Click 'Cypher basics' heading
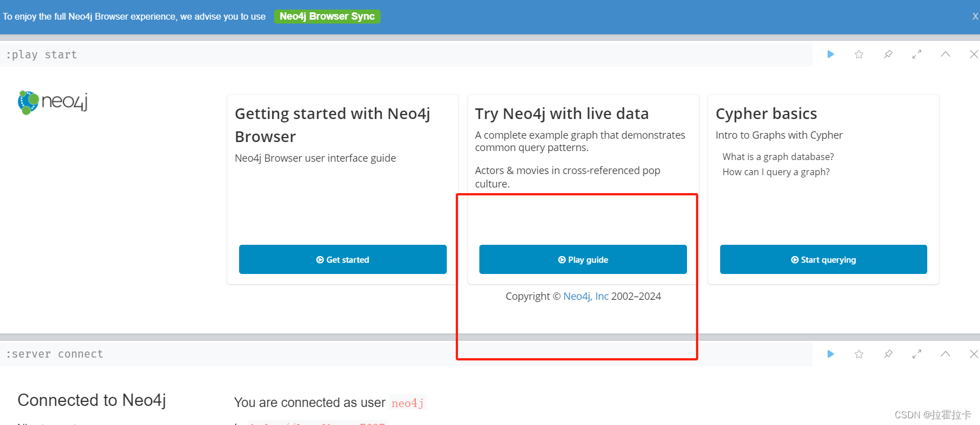 coord(766,114)
